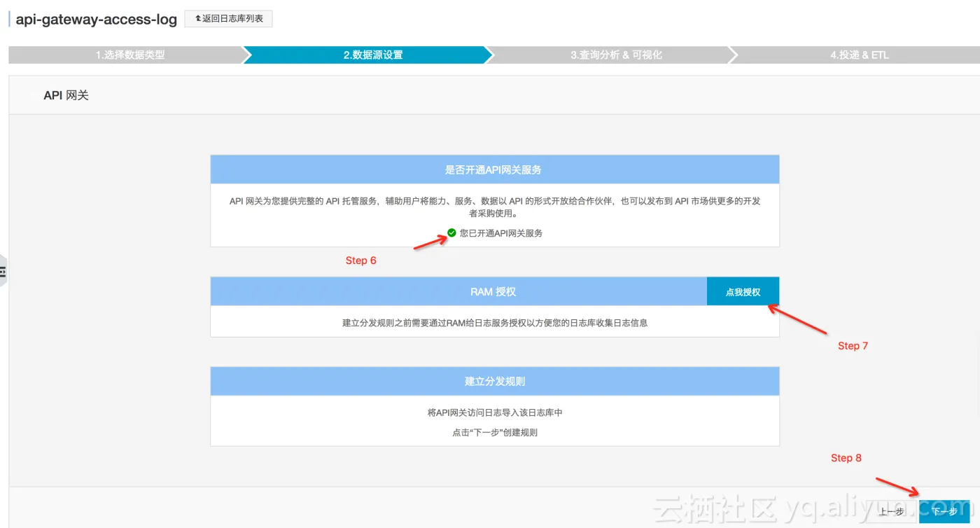980x528 pixels.
Task: Click the 点我授权 authorization button
Action: (743, 291)
